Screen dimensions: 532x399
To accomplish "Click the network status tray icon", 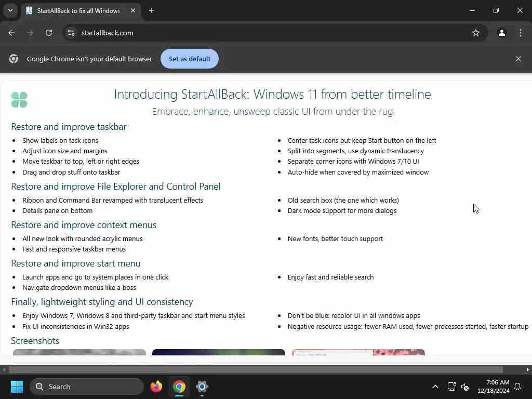I will 451,387.
